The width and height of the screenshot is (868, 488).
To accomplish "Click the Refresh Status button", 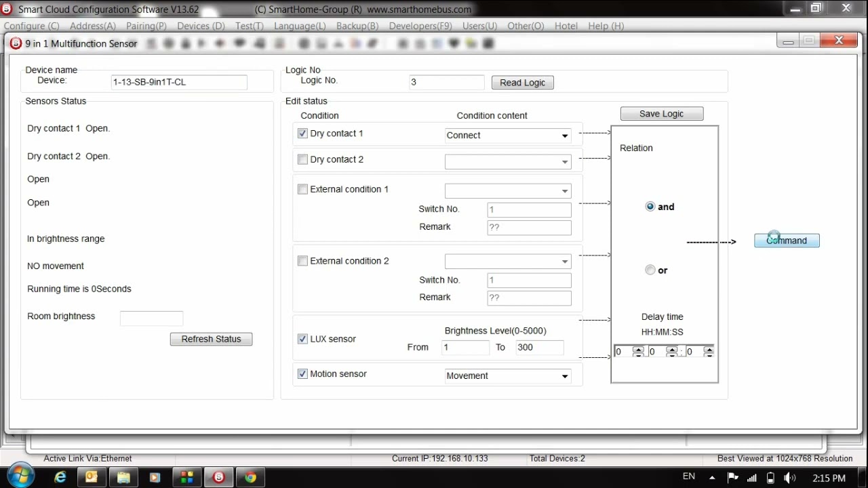I will (x=211, y=339).
